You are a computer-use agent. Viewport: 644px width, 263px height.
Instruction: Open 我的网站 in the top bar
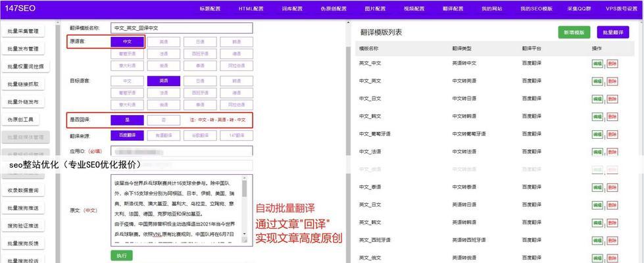click(x=491, y=9)
